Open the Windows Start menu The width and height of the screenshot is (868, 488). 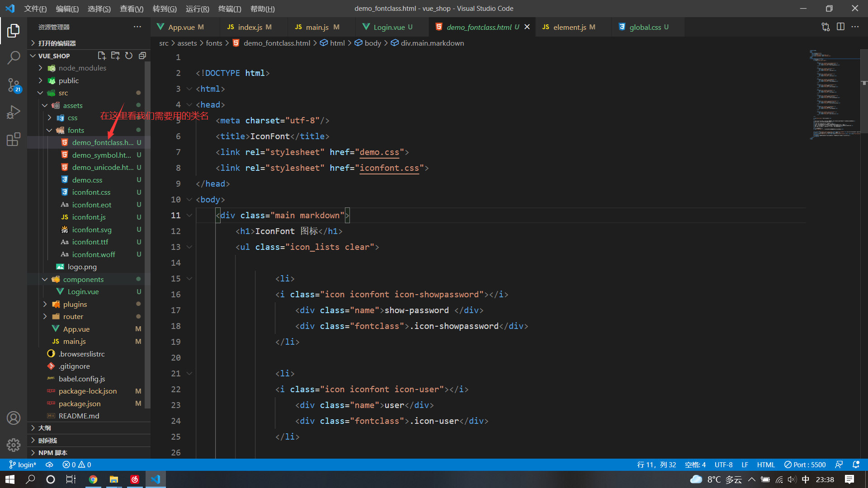10,479
